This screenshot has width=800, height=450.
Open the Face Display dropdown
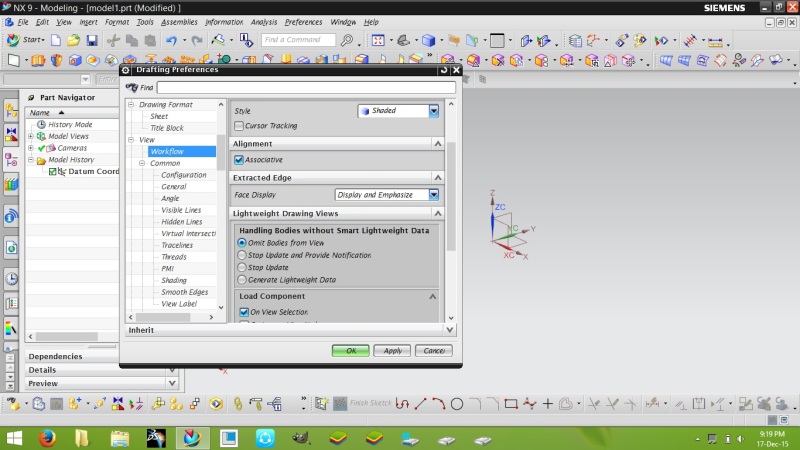(434, 195)
